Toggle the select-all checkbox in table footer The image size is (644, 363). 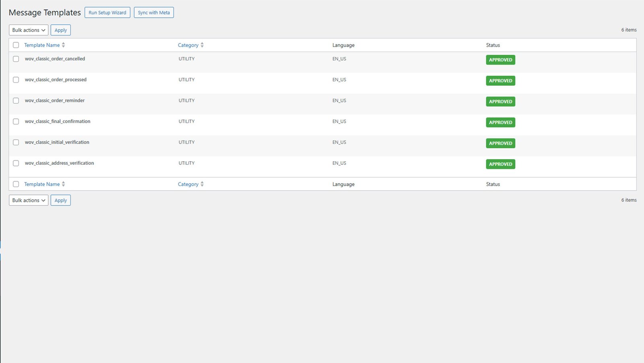pos(16,184)
